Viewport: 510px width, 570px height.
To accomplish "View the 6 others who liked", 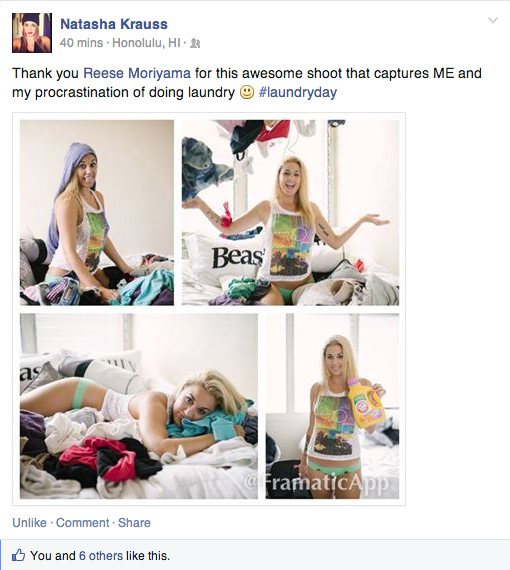I will [101, 556].
